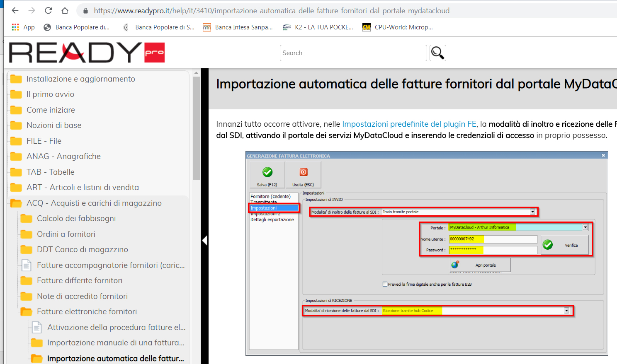
Task: Open the App shortcuts in the bookmarks bar
Action: [x=23, y=27]
